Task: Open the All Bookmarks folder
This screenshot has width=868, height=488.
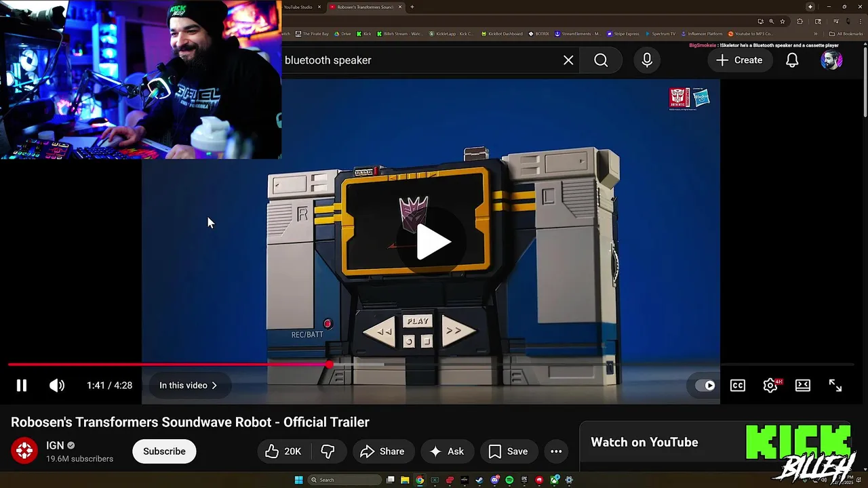Action: tap(846, 34)
